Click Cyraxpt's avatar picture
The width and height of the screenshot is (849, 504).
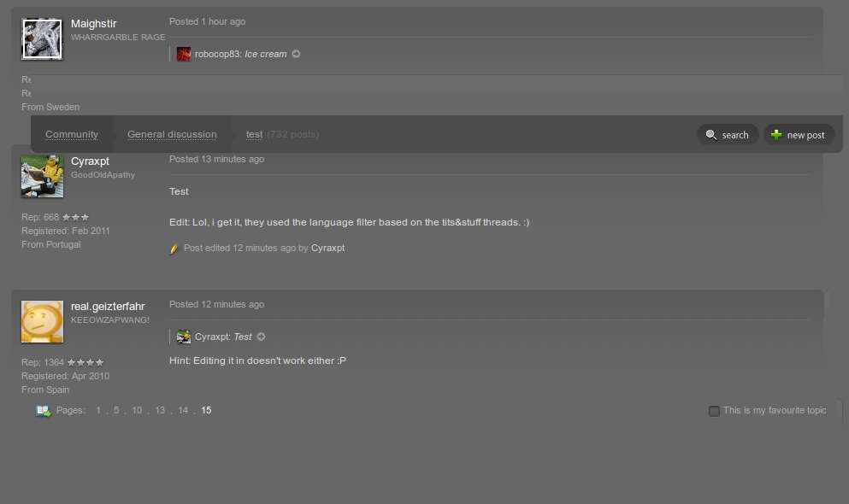click(x=42, y=176)
